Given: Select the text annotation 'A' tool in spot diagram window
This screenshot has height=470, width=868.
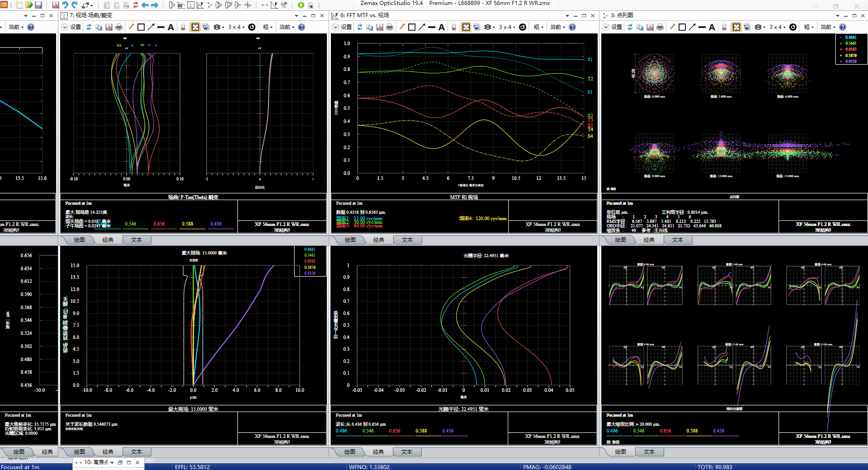Looking at the screenshot, I should pos(712,27).
